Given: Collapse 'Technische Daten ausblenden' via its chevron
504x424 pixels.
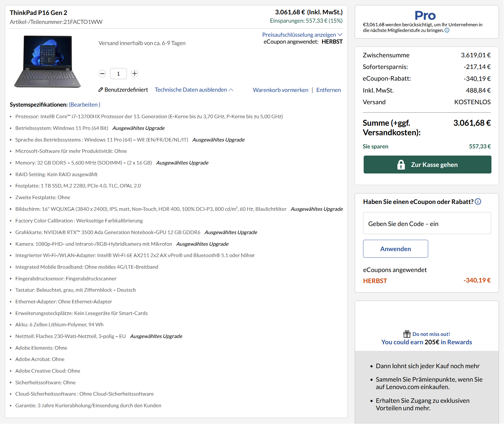Looking at the screenshot, I should [231, 89].
